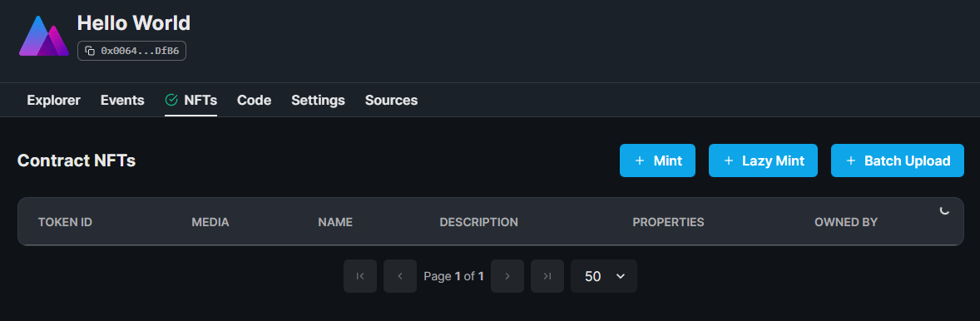Go to next page of NFTs
Viewport: 980px width, 321px height.
pos(507,276)
